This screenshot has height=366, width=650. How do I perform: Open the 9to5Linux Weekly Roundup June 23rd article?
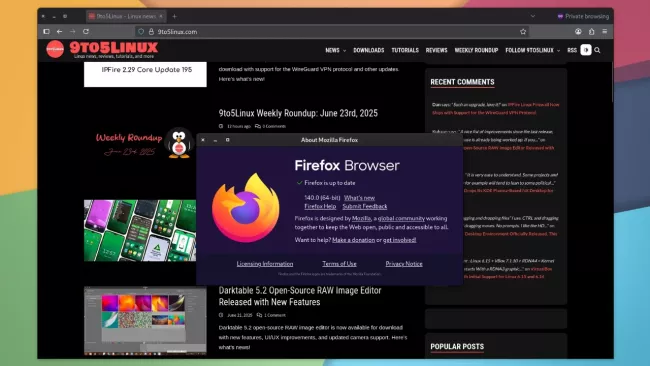click(x=298, y=113)
